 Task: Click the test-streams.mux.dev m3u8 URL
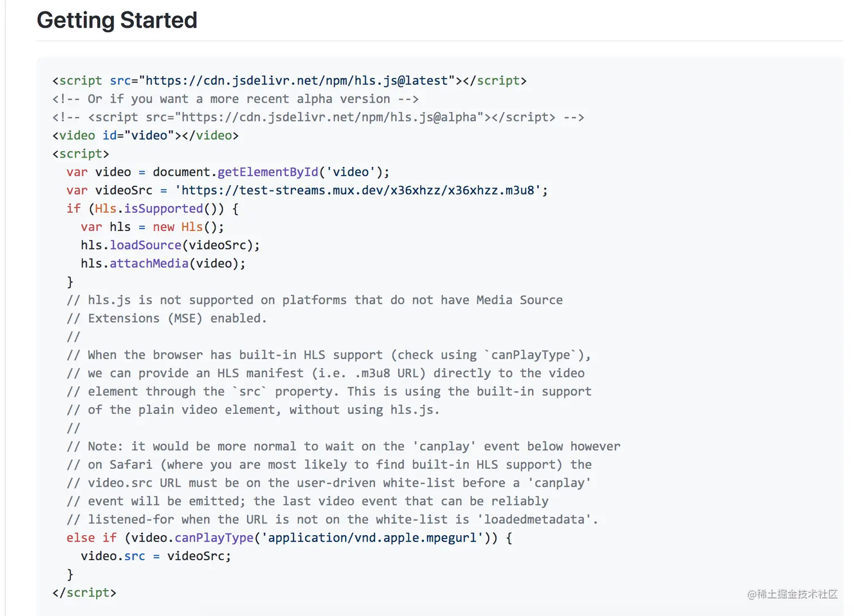[358, 190]
